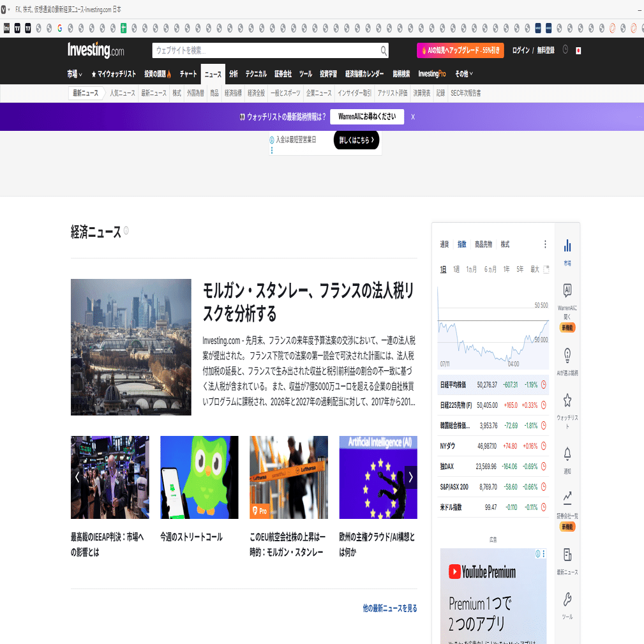Open the ツール wrench icon in the sidebar
The width and height of the screenshot is (644, 644).
pos(567,599)
